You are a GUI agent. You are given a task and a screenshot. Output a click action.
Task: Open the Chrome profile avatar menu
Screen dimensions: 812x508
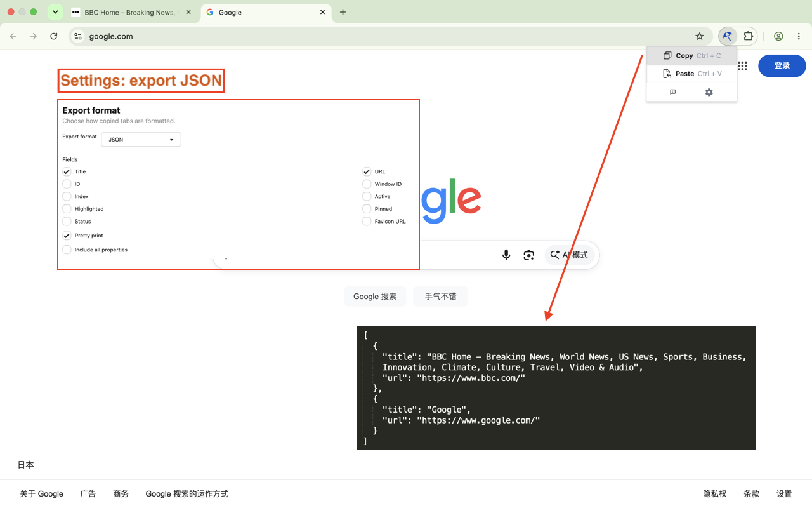coord(778,36)
